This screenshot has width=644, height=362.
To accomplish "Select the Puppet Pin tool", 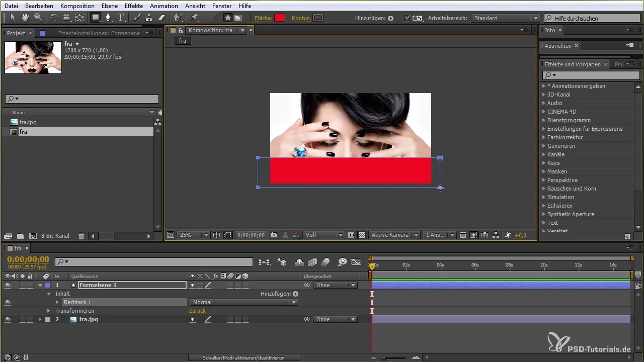I will click(x=195, y=18).
